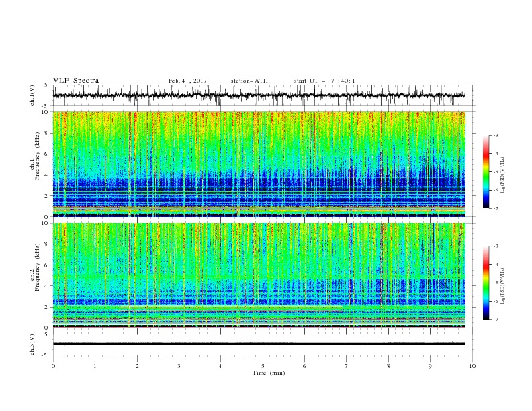Screen dimensions: 532x411
Task: Click the "6" tick on the time axis
Action: pos(304,366)
